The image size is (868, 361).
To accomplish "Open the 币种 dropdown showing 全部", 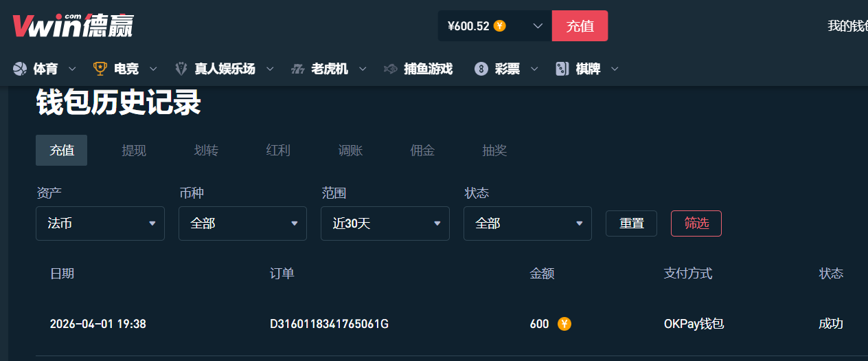I will coord(242,223).
